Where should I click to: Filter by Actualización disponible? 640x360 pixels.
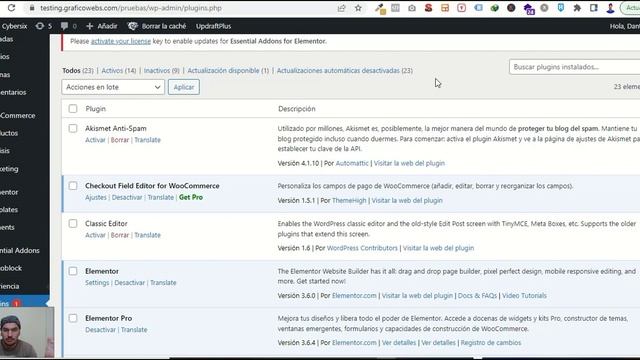pos(223,71)
